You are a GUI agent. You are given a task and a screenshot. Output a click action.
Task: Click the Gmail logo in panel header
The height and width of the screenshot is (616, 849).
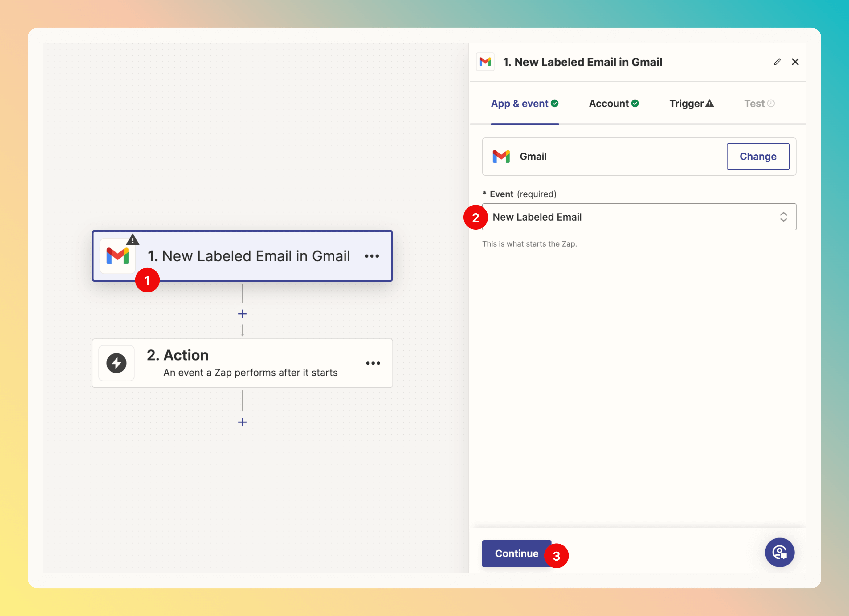[x=485, y=62]
